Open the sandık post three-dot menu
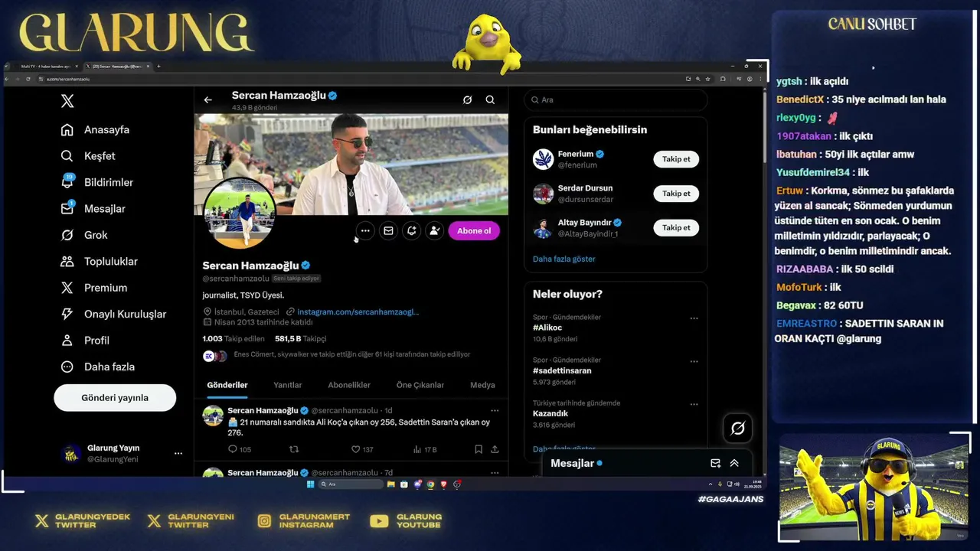This screenshot has height=551, width=980. coord(495,411)
